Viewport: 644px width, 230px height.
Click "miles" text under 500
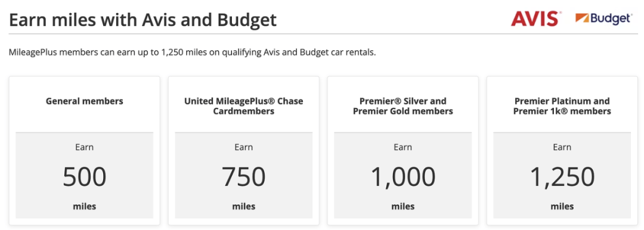85,206
